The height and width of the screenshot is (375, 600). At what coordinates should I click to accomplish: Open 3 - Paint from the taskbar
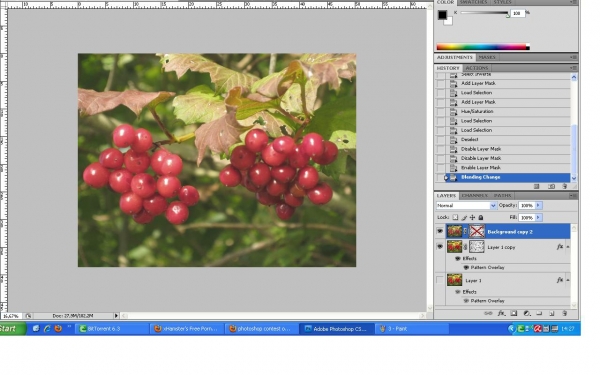pyautogui.click(x=412, y=328)
